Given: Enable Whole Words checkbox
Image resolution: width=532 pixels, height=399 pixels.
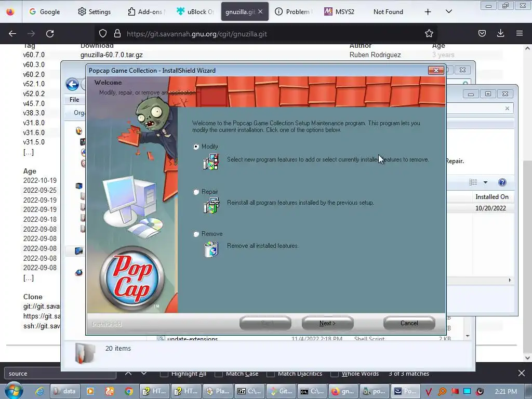Looking at the screenshot, I should click(x=335, y=374).
